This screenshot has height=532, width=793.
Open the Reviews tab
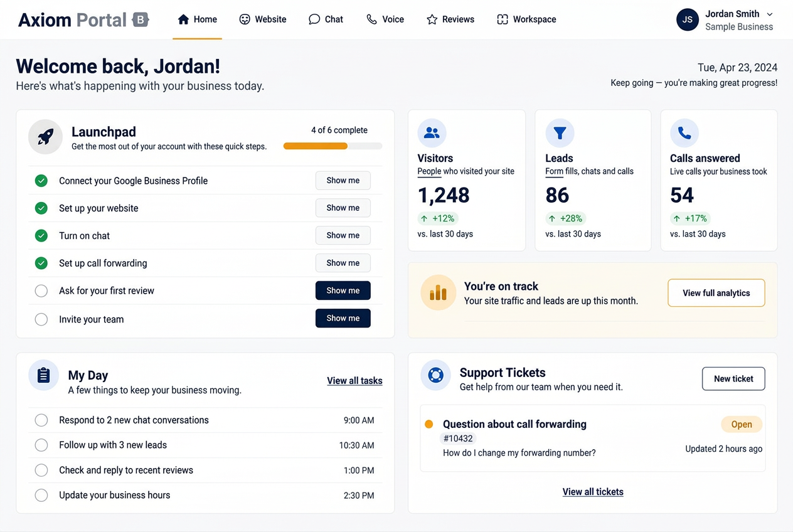coord(450,19)
